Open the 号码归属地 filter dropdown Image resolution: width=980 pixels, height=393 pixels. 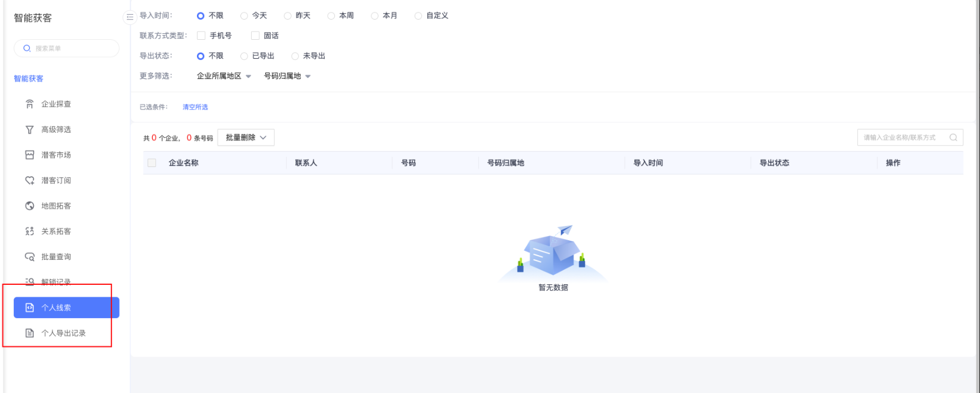tap(287, 76)
